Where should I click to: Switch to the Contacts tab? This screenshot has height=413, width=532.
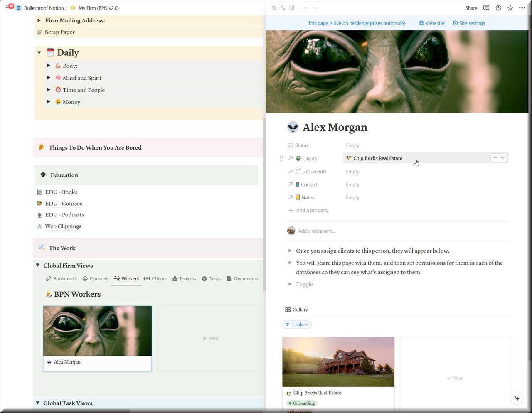coord(95,279)
